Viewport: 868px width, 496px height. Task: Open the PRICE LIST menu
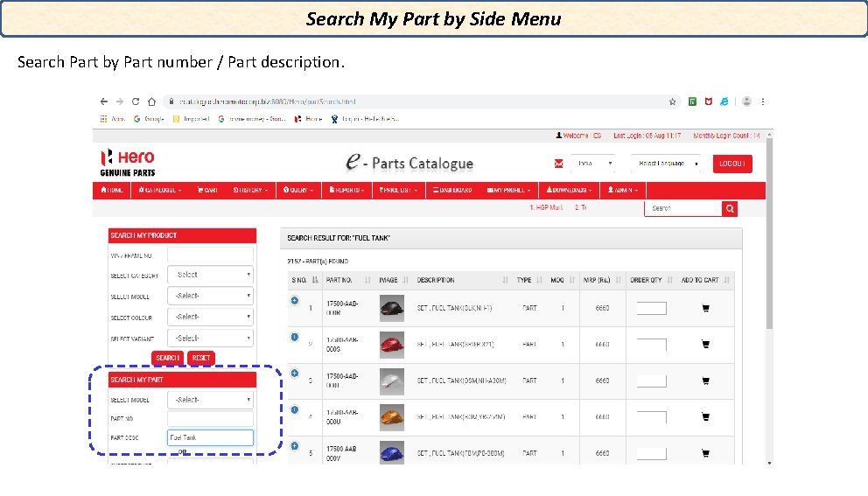pos(398,190)
